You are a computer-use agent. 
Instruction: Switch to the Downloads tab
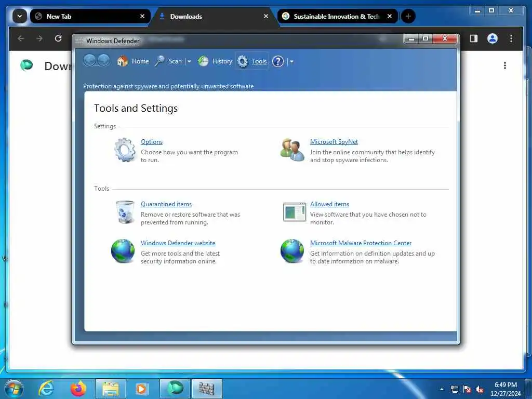pyautogui.click(x=214, y=16)
